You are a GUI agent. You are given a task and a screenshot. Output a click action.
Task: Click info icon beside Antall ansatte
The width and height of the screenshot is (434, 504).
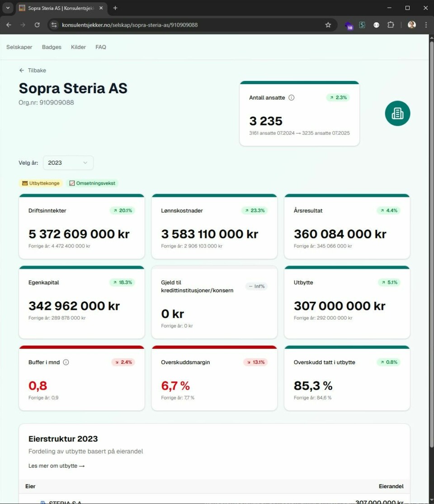click(x=292, y=98)
